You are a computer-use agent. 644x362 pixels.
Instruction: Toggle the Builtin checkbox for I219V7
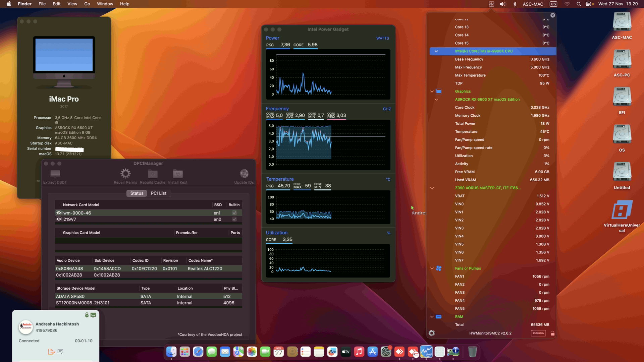[x=234, y=219]
